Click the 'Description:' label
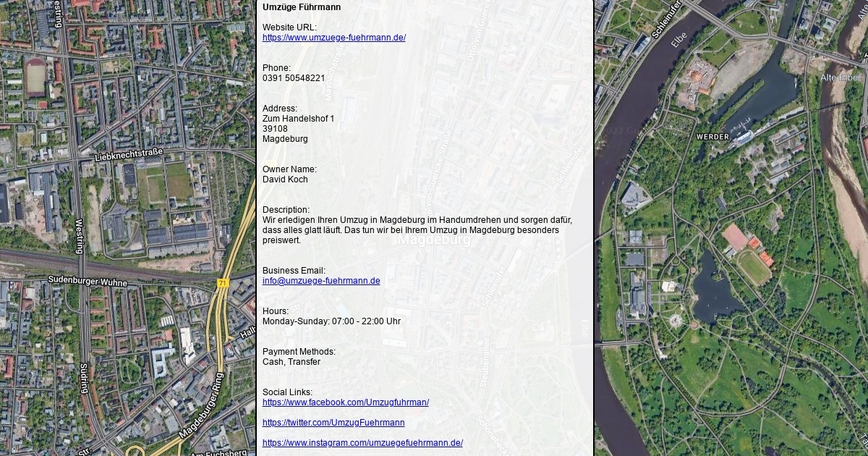Image resolution: width=868 pixels, height=456 pixels. (286, 210)
